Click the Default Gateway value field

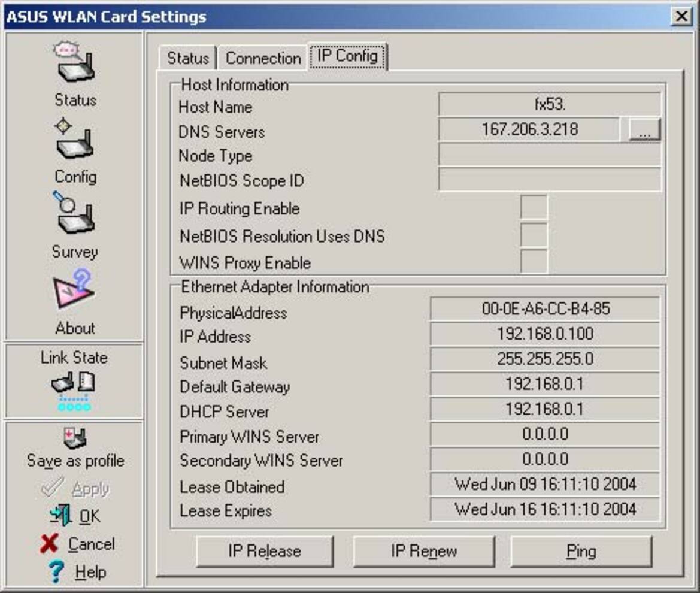tap(545, 384)
